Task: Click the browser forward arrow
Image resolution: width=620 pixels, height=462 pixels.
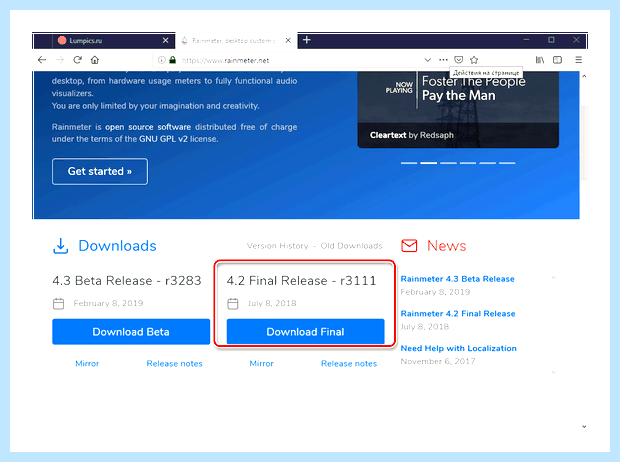Action: coord(60,60)
